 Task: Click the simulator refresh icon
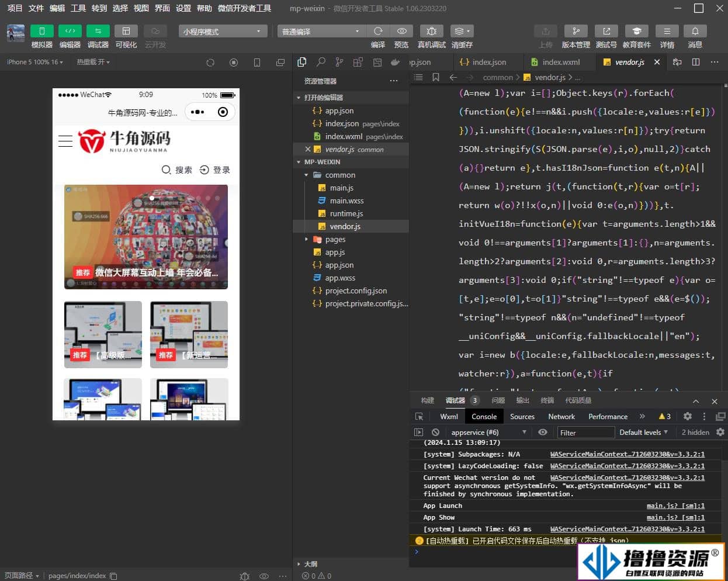point(210,63)
